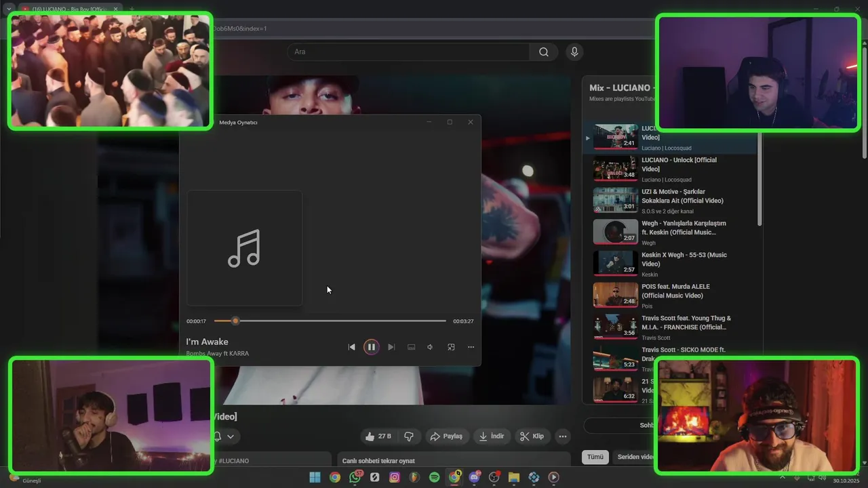
Task: Open more actions menu beside Klip
Action: point(563,436)
